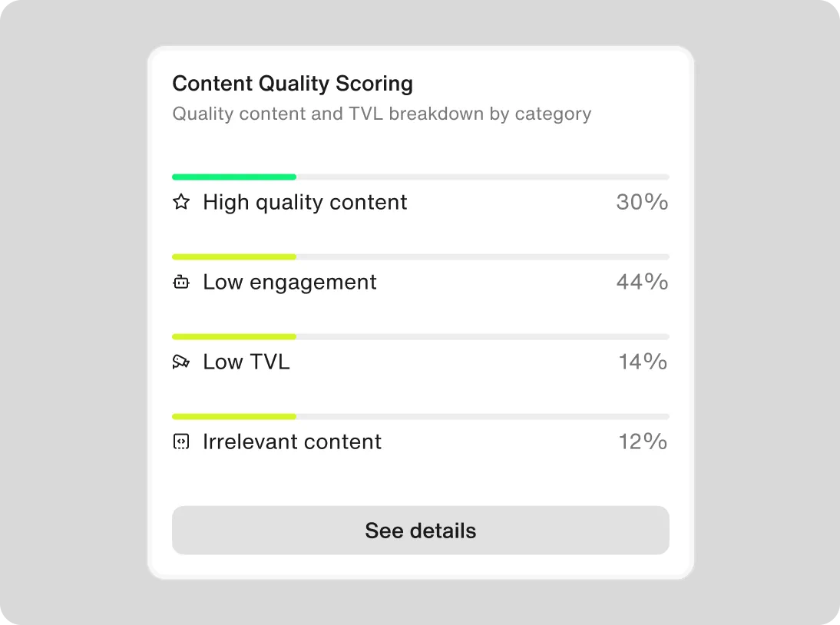The width and height of the screenshot is (840, 625).
Task: Select the robot icon next to Low engagement
Action: coord(181,282)
